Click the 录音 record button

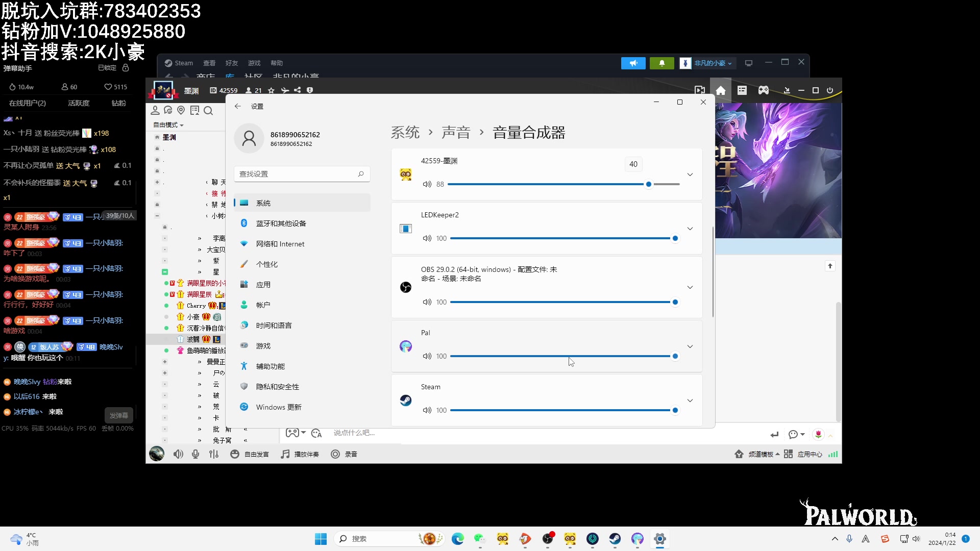[344, 454]
